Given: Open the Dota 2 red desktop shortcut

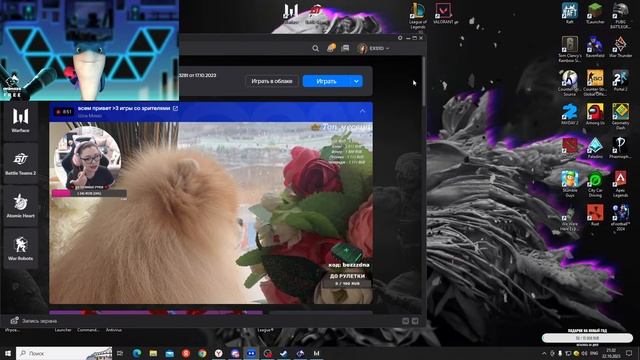Looking at the screenshot, I should coord(570,148).
